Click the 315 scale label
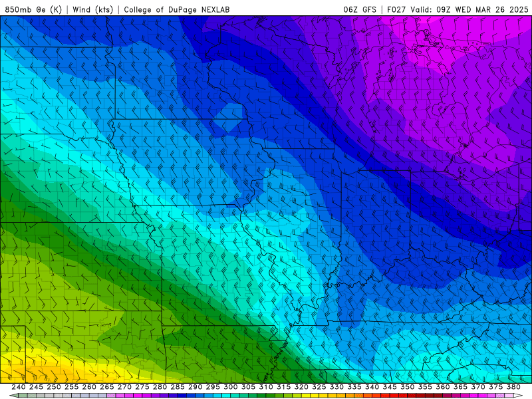The height and width of the screenshot is (399, 532). click(283, 387)
